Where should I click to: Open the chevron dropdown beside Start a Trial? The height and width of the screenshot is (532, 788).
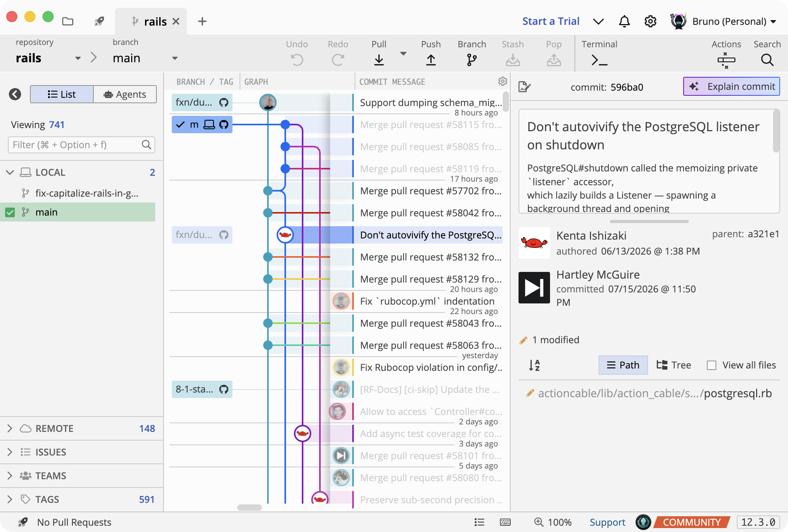598,21
